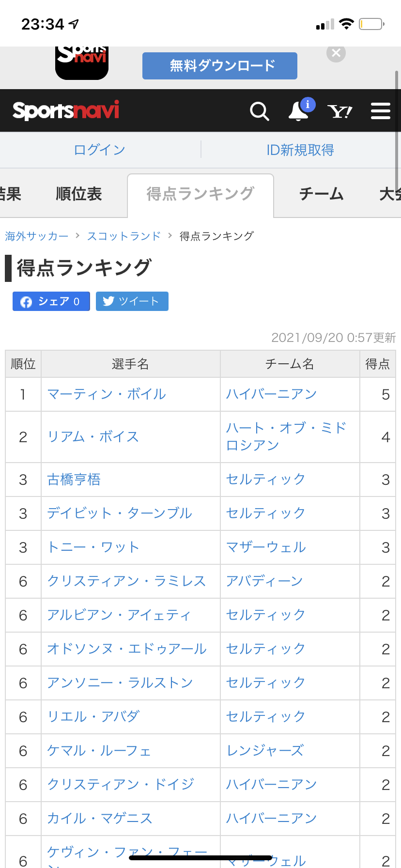This screenshot has height=868, width=401.
Task: Open the hamburger menu icon
Action: tap(381, 111)
